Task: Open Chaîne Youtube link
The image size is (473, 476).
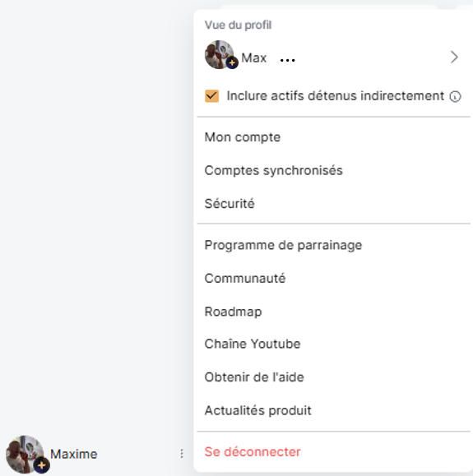Action: click(253, 344)
